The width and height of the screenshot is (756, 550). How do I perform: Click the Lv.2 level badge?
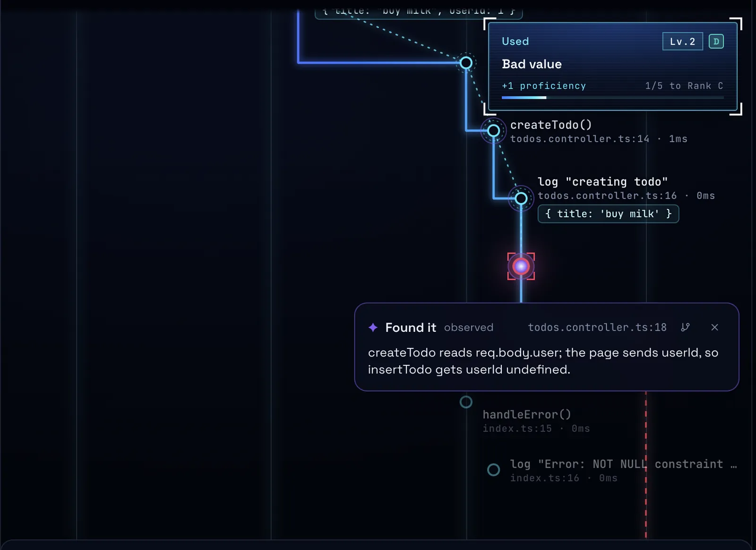coord(683,42)
